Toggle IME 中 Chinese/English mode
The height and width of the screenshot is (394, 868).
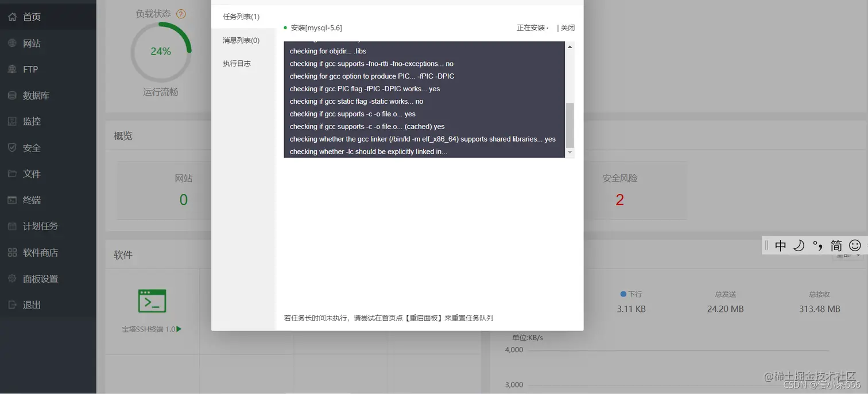pyautogui.click(x=781, y=245)
